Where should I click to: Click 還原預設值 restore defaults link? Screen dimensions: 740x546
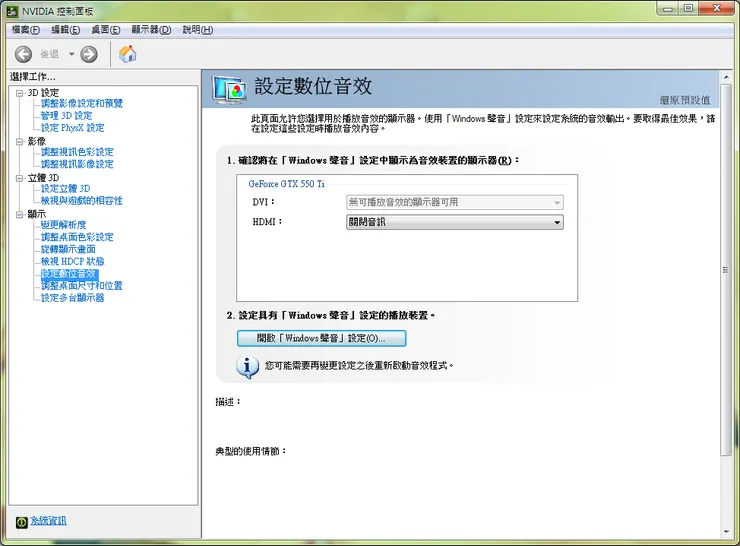coord(685,100)
